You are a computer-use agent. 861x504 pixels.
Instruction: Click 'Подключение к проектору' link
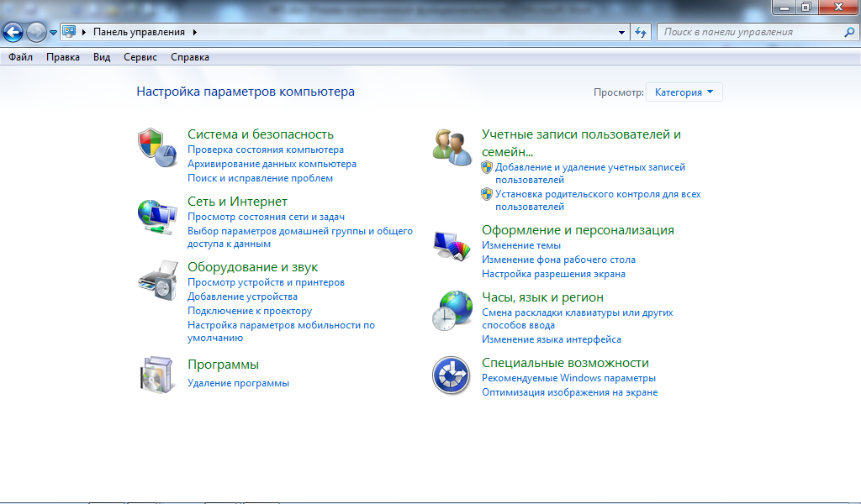point(250,311)
